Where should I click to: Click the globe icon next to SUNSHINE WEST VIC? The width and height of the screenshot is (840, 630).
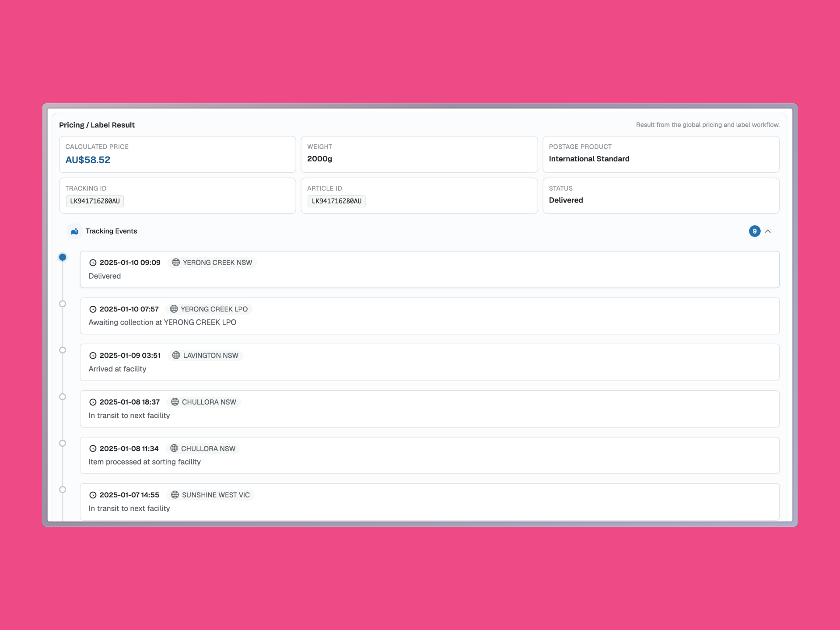click(175, 495)
